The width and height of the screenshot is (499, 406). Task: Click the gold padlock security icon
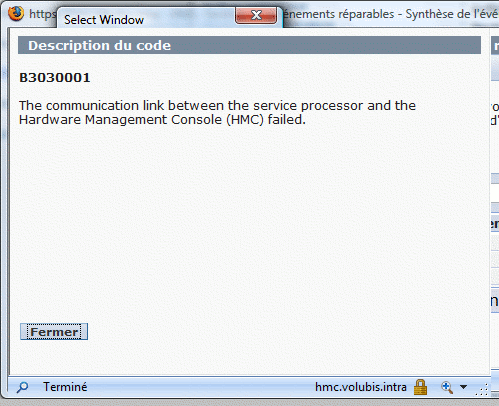[x=420, y=387]
